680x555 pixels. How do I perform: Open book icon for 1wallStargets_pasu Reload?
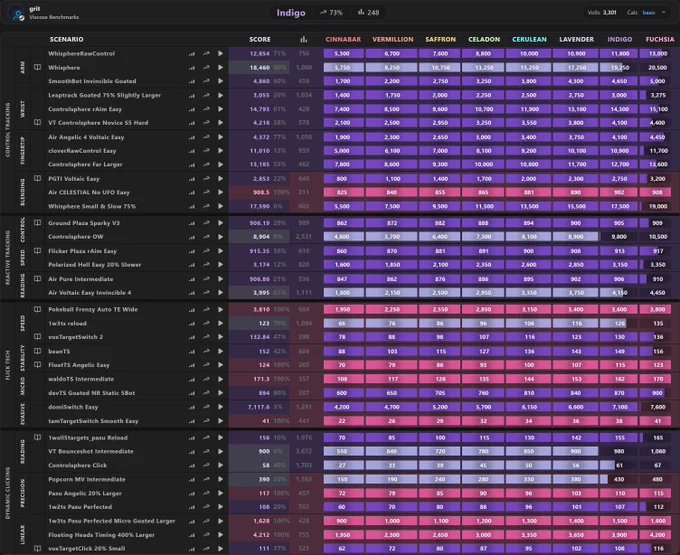click(38, 437)
